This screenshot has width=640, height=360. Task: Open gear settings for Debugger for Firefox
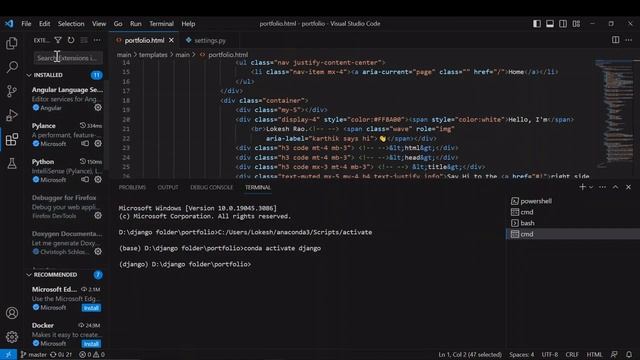[x=98, y=216]
